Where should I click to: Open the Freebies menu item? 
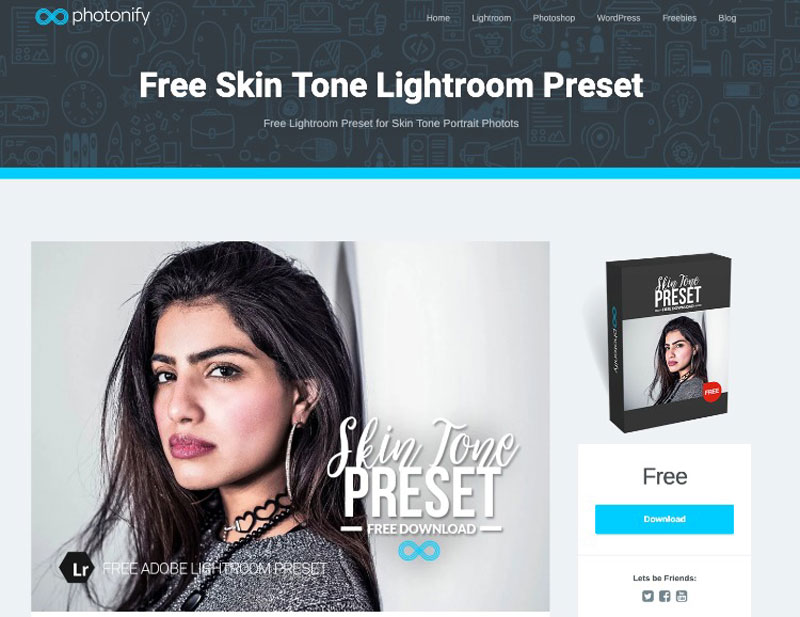(679, 18)
